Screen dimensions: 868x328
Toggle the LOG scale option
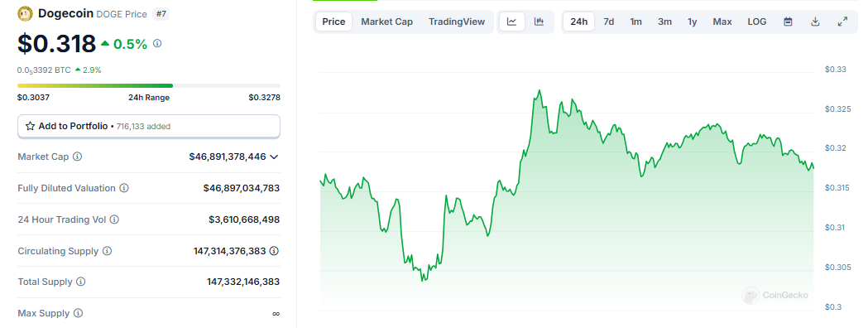pyautogui.click(x=757, y=22)
